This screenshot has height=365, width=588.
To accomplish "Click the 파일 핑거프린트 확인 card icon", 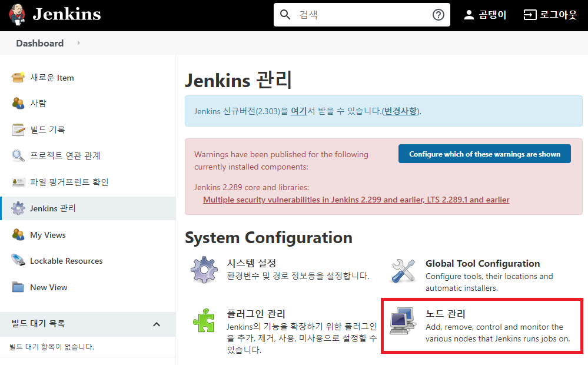I will (x=18, y=182).
